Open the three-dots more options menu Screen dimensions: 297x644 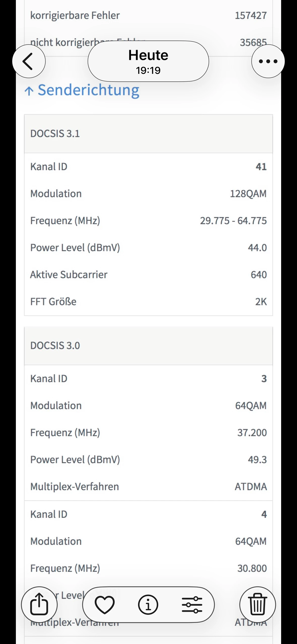(x=268, y=61)
